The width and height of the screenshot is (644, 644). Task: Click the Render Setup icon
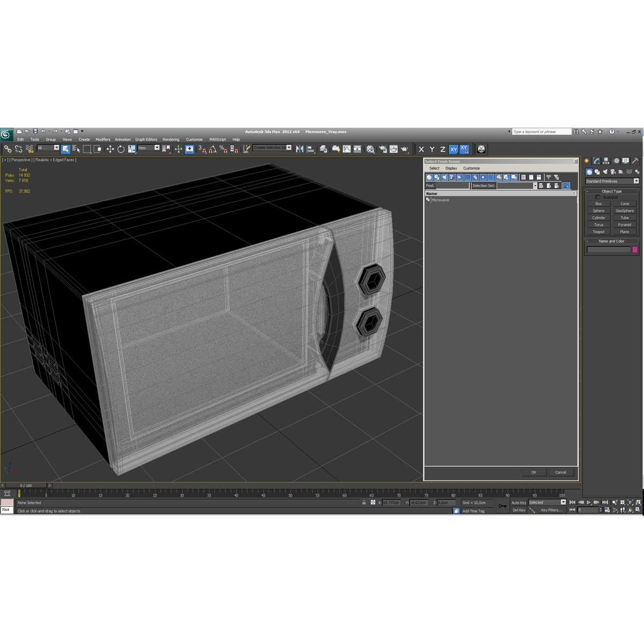point(383,149)
